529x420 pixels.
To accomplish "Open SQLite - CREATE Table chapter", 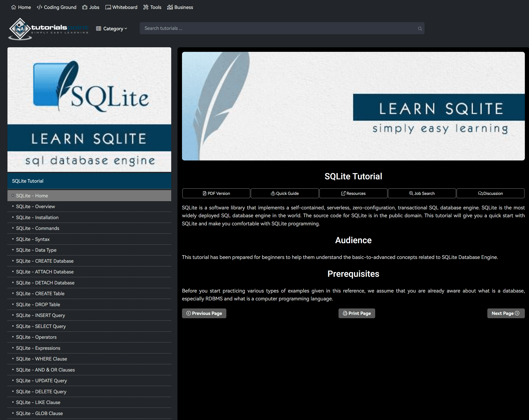I will pos(40,293).
